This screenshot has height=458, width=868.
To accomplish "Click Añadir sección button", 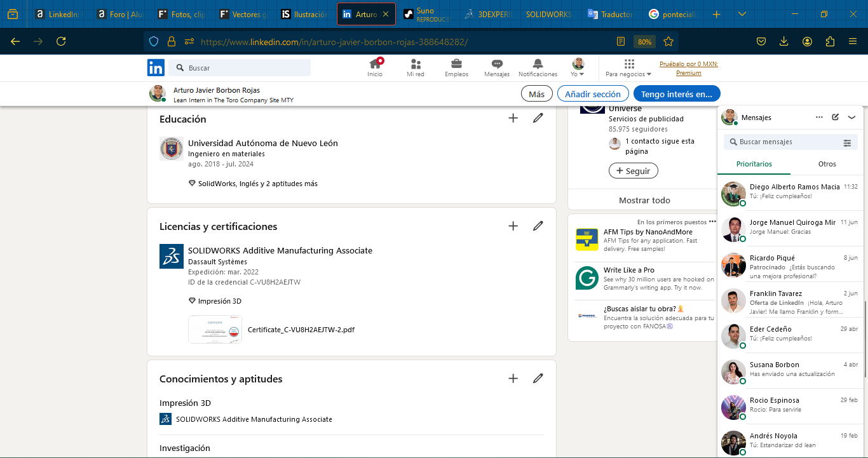I will 593,94.
